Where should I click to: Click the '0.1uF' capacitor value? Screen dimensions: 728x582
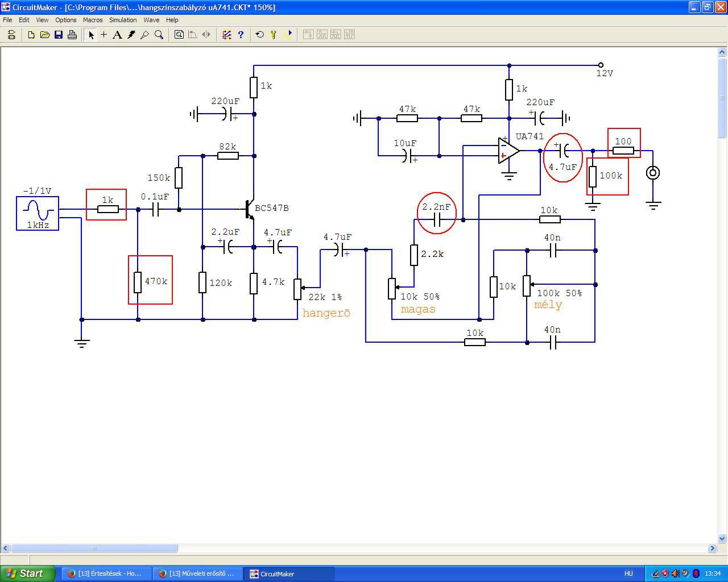(x=155, y=197)
